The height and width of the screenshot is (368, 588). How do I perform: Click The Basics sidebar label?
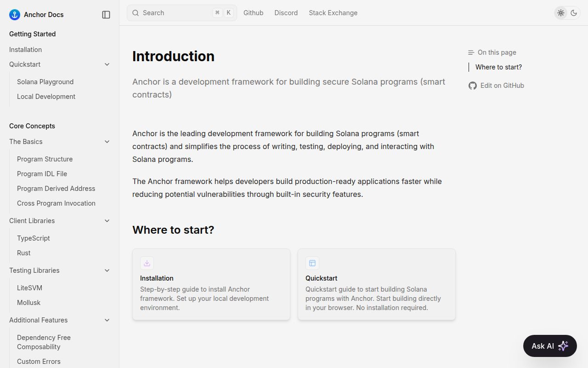pos(26,142)
